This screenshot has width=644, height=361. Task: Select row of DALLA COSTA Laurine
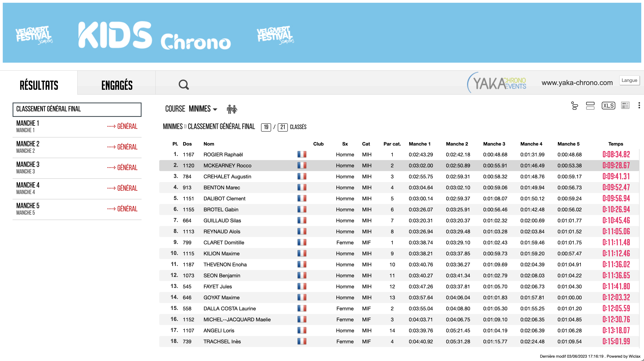399,308
